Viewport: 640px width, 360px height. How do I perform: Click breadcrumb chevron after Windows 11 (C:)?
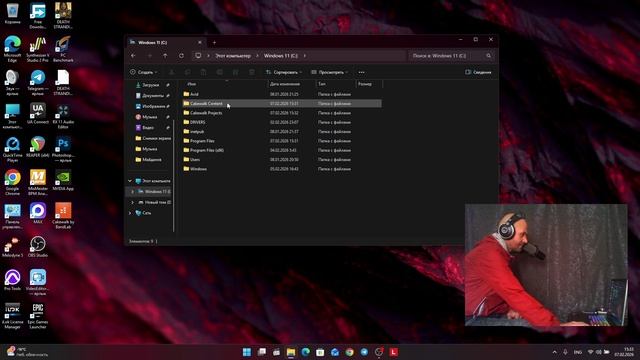click(304, 56)
